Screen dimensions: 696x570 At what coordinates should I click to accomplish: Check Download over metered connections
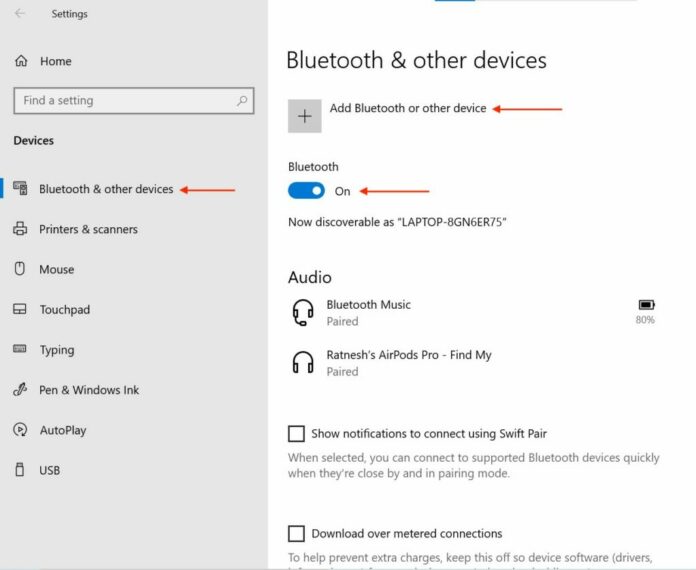(x=296, y=534)
